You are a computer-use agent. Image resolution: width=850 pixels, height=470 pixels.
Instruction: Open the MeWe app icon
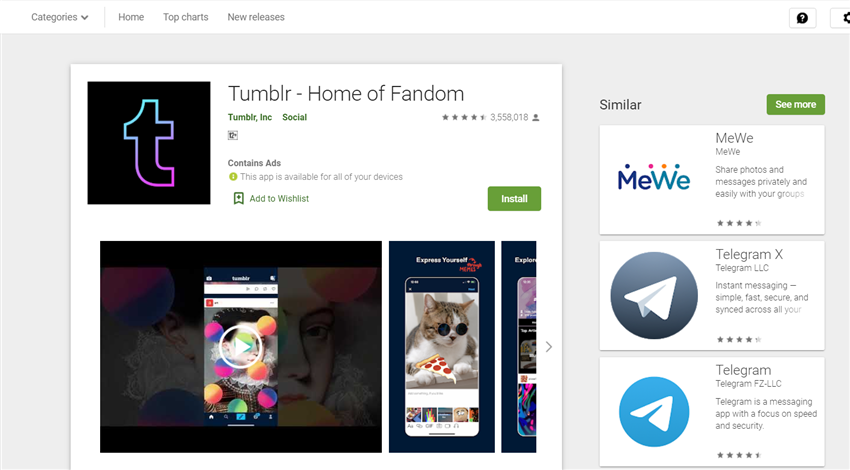[654, 178]
